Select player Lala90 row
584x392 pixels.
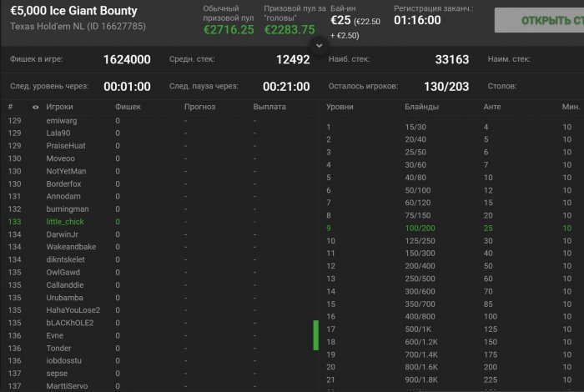point(160,133)
